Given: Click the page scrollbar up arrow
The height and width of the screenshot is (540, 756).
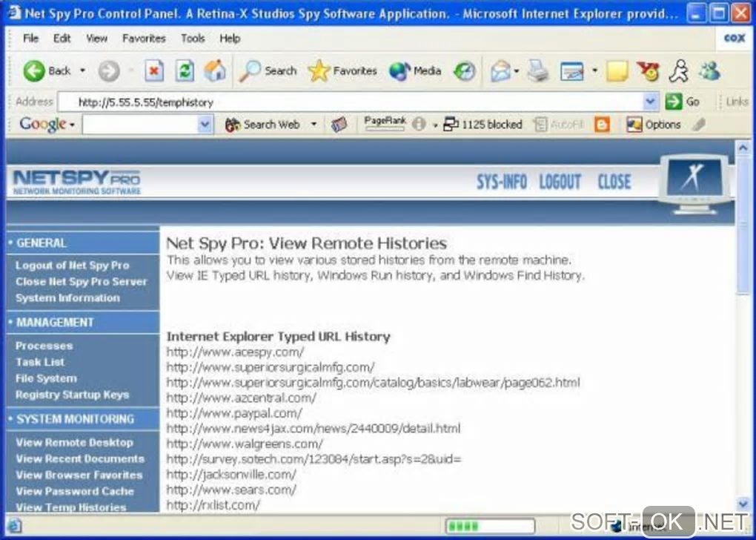Looking at the screenshot, I should click(x=743, y=147).
